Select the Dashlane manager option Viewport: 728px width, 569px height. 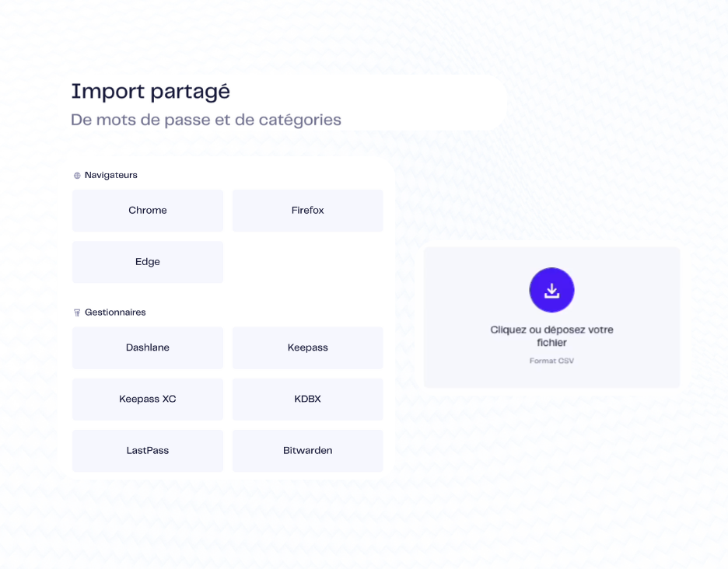pos(148,347)
